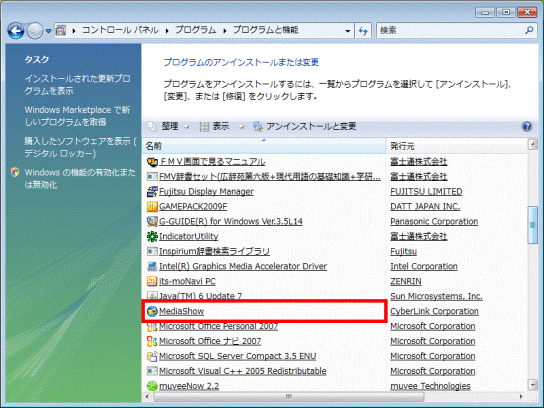Select the FMV辞書セット program icon
The width and height of the screenshot is (544, 408).
[152, 177]
